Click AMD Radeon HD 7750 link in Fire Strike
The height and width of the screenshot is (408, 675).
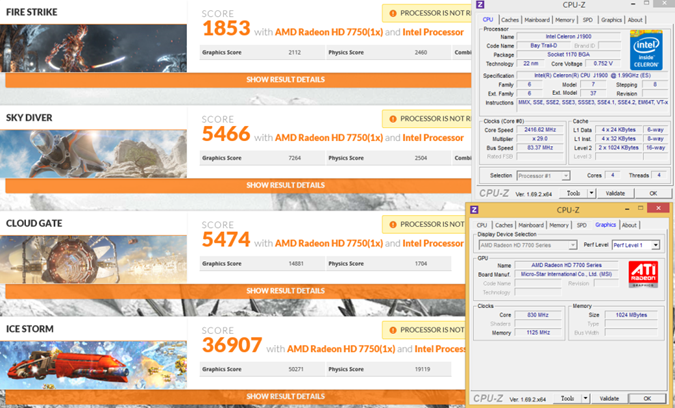329,32
